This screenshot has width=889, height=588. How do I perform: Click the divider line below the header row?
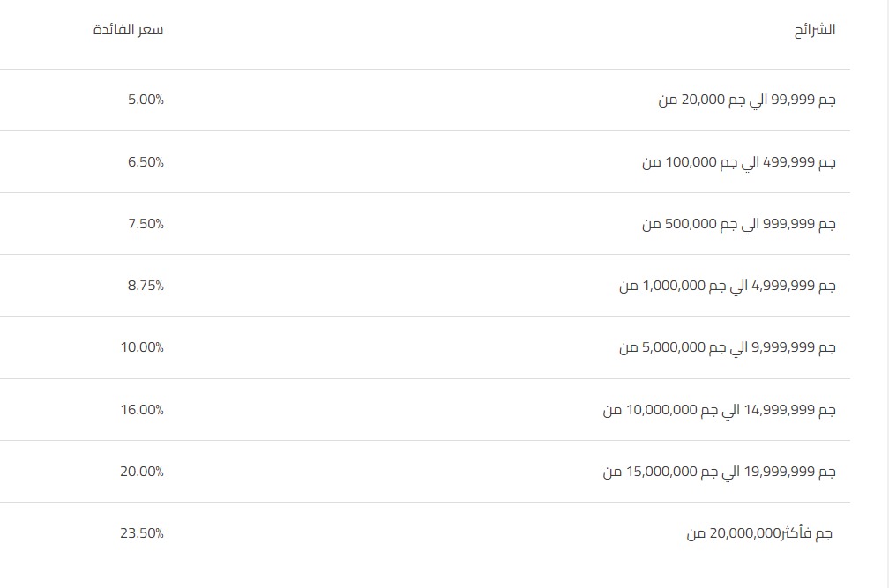tap(425, 69)
